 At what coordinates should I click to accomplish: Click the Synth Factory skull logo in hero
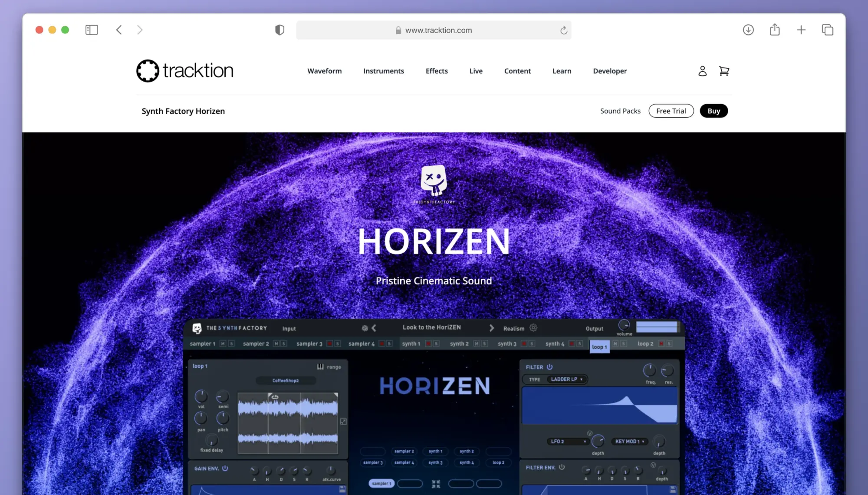(434, 183)
